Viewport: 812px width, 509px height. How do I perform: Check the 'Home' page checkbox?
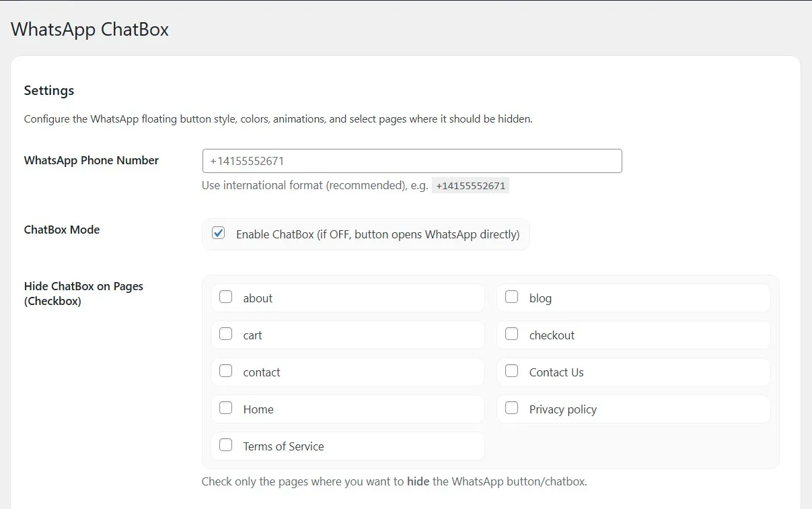tap(226, 408)
